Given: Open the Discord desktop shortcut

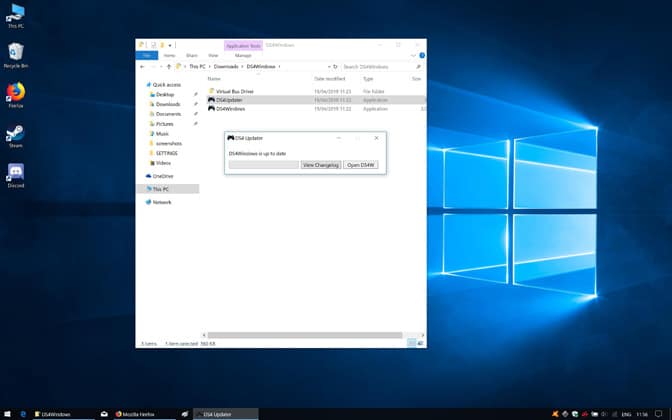Looking at the screenshot, I should click(x=16, y=176).
